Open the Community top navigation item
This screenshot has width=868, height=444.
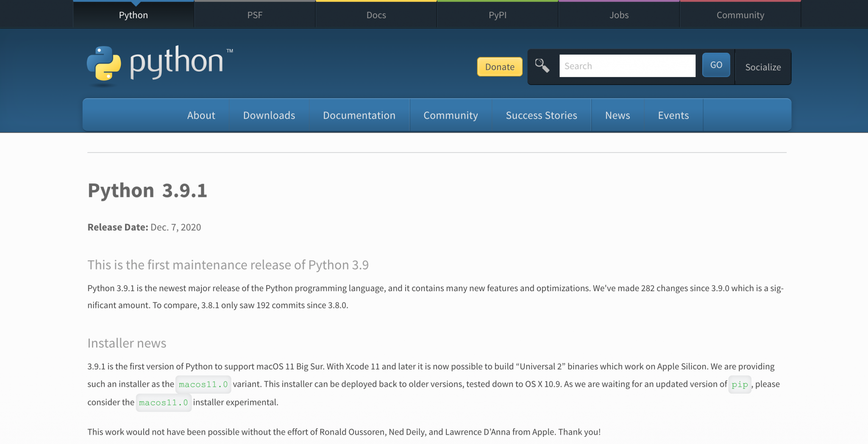[740, 14]
